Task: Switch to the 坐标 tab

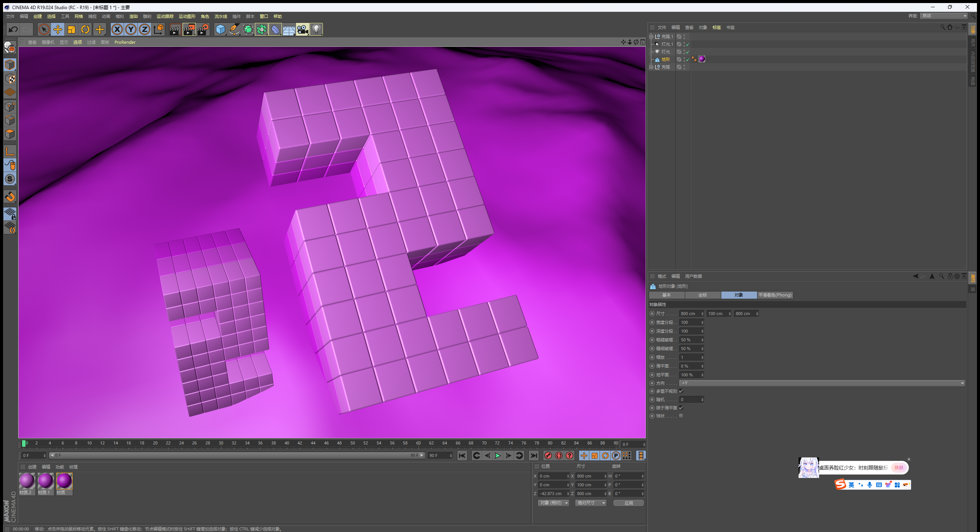Action: click(x=702, y=295)
